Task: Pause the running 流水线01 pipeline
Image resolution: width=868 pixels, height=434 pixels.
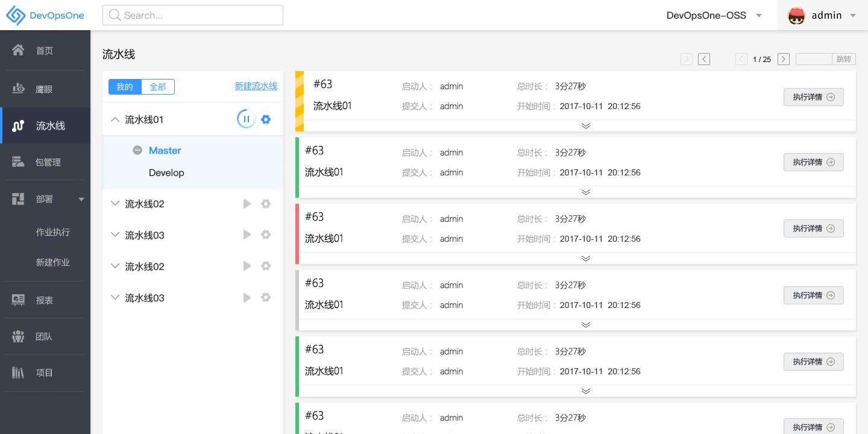Action: pyautogui.click(x=246, y=119)
